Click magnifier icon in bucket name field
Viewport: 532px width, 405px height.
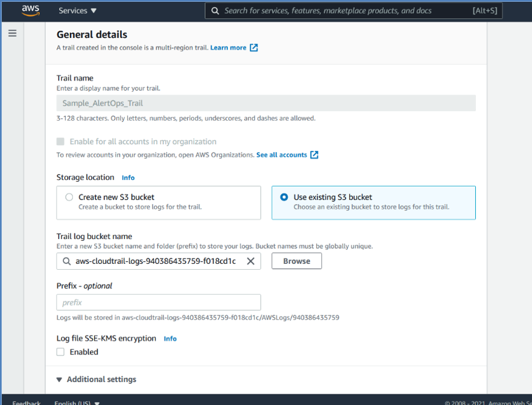pos(66,261)
